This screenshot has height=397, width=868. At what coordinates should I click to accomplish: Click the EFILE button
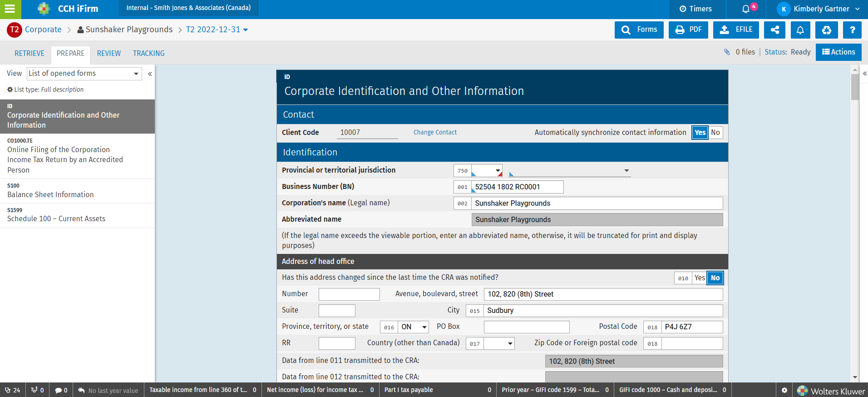736,30
